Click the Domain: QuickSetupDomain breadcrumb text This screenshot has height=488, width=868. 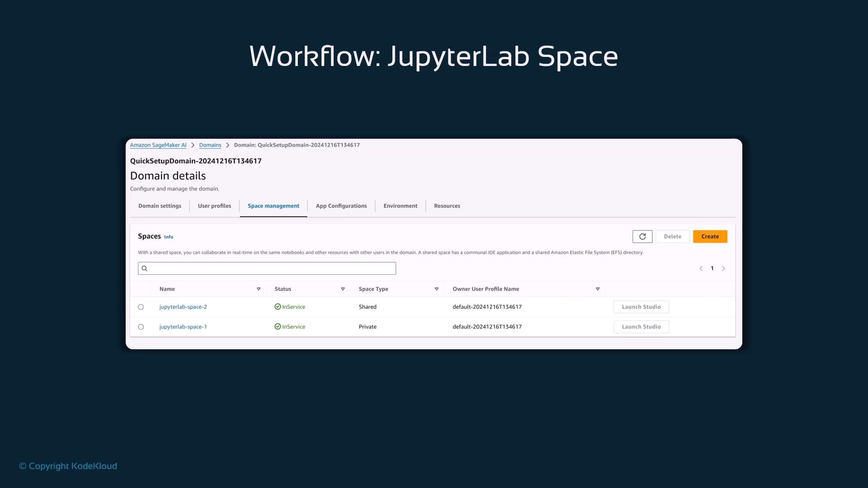[297, 145]
